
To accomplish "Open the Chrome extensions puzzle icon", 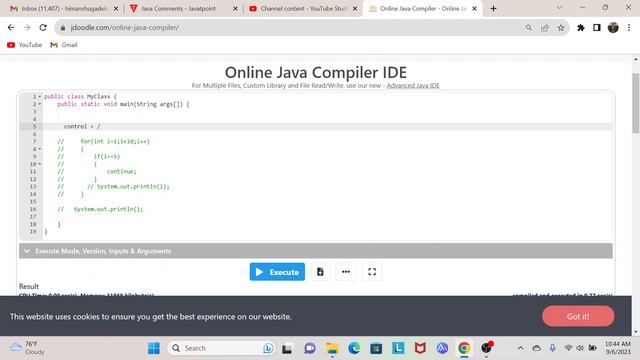I will 581,27.
